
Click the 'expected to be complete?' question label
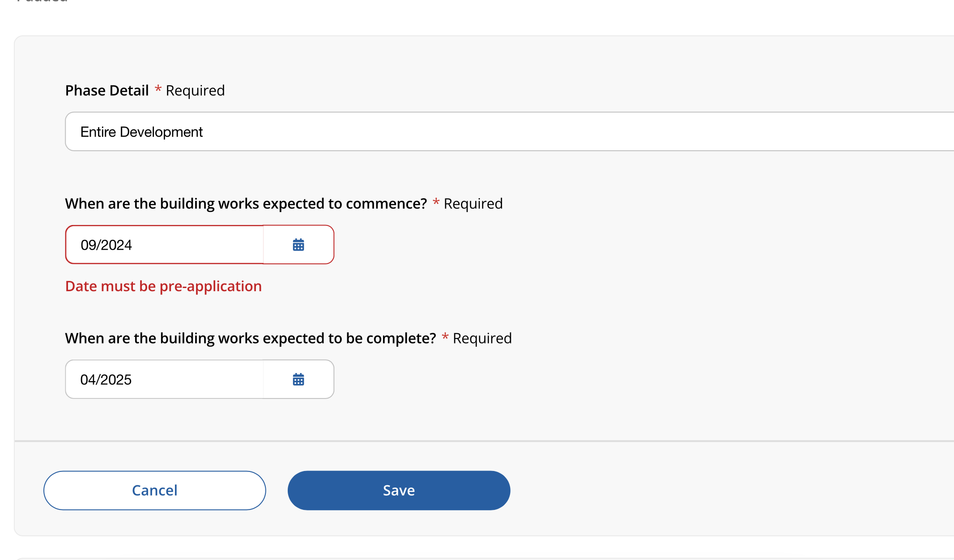(251, 338)
